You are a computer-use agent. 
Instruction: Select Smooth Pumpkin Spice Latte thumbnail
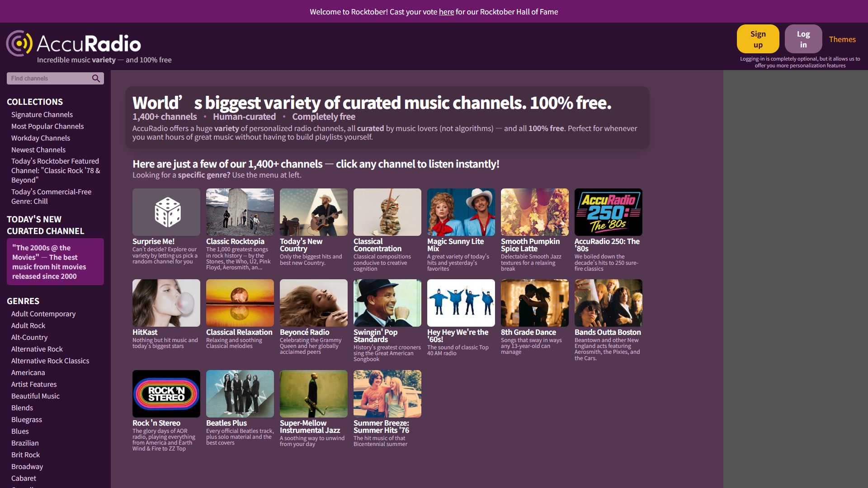(535, 212)
